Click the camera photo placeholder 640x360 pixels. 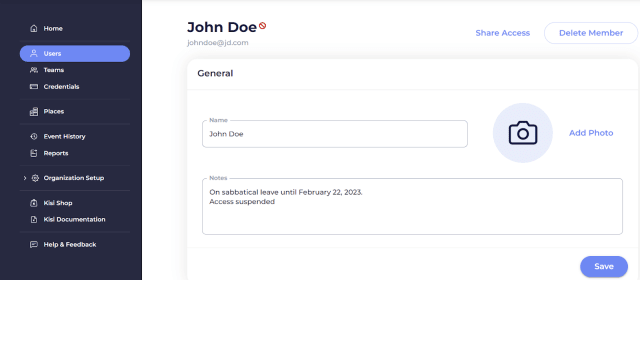[x=522, y=133]
